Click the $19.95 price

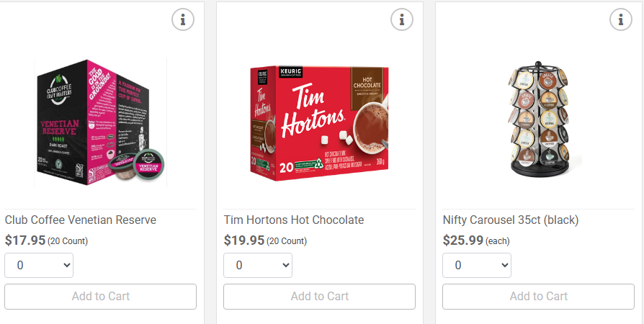tap(244, 240)
